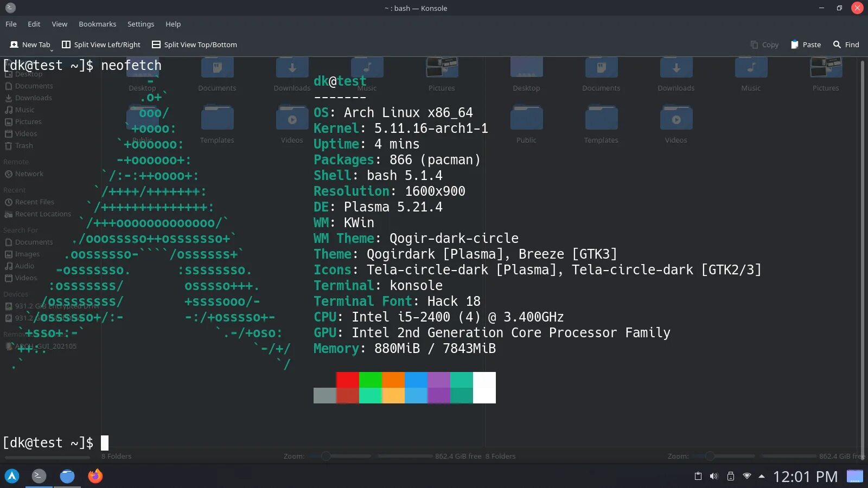The height and width of the screenshot is (488, 868).
Task: Click the 'Terminal Font: Hack 18' line
Action: coord(397,301)
